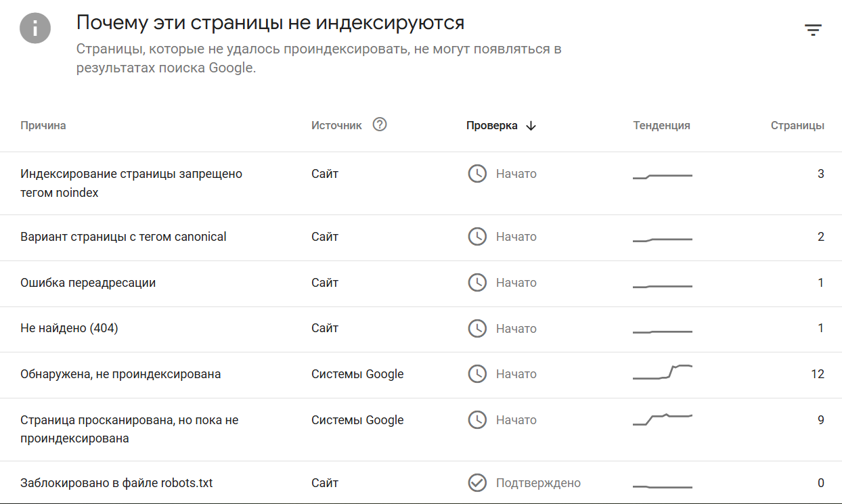This screenshot has width=842, height=504.
Task: Click Начато status in Обнаружена, не проиндексирована row
Action: click(x=516, y=374)
